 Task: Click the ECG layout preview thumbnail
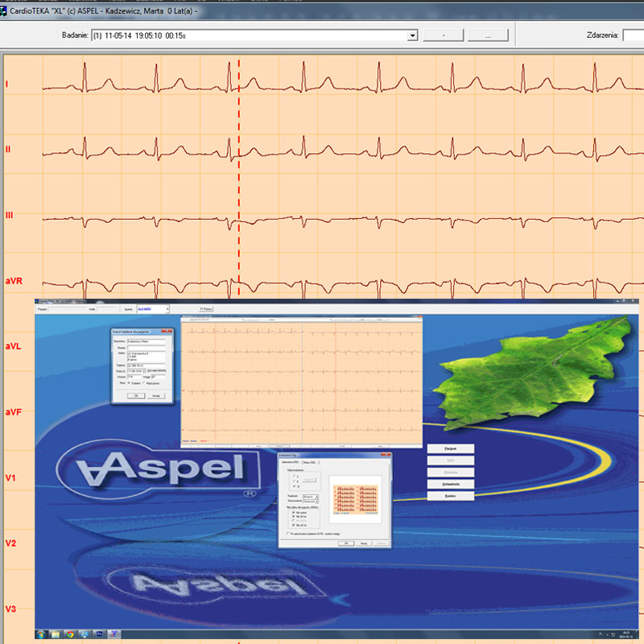[x=356, y=500]
